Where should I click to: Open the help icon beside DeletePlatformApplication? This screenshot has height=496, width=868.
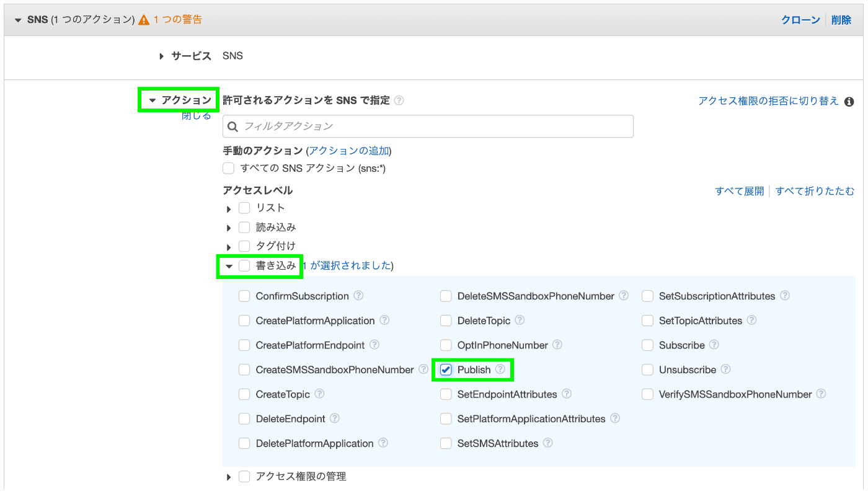click(x=383, y=443)
